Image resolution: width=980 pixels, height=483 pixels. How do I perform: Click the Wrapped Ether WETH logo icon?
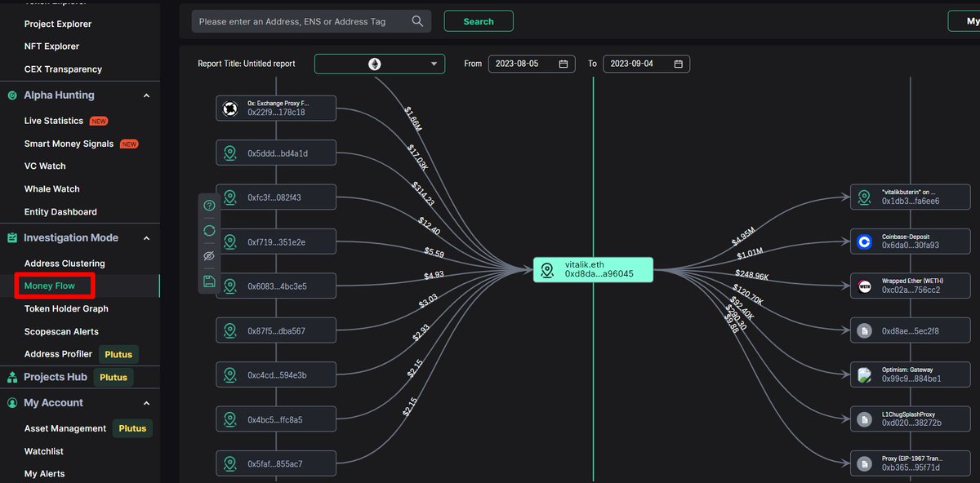865,286
